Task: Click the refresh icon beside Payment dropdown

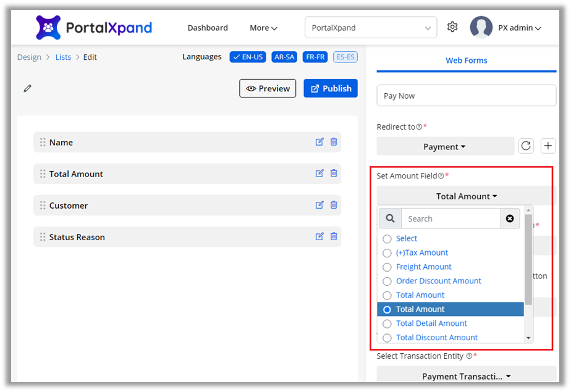Action: pos(526,146)
